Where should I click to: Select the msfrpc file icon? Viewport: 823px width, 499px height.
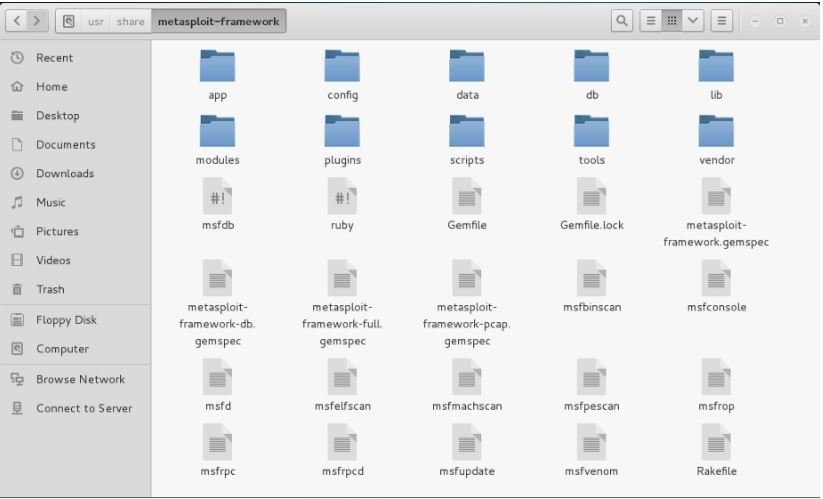[x=217, y=442]
